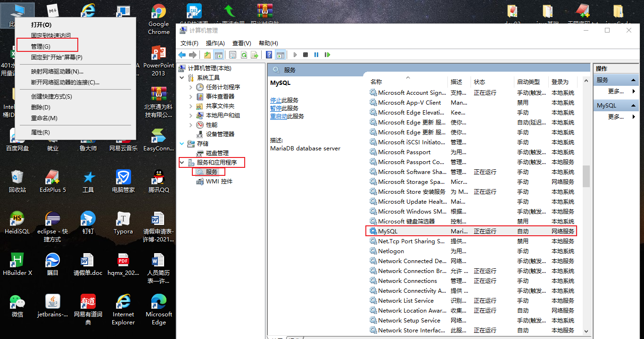The image size is (644, 339).
Task: Expand 任务计划程序 tree node arrow
Action: point(190,87)
